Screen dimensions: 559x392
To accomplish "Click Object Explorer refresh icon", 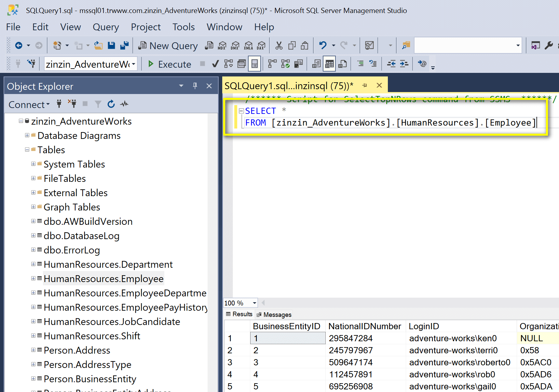I will point(111,104).
